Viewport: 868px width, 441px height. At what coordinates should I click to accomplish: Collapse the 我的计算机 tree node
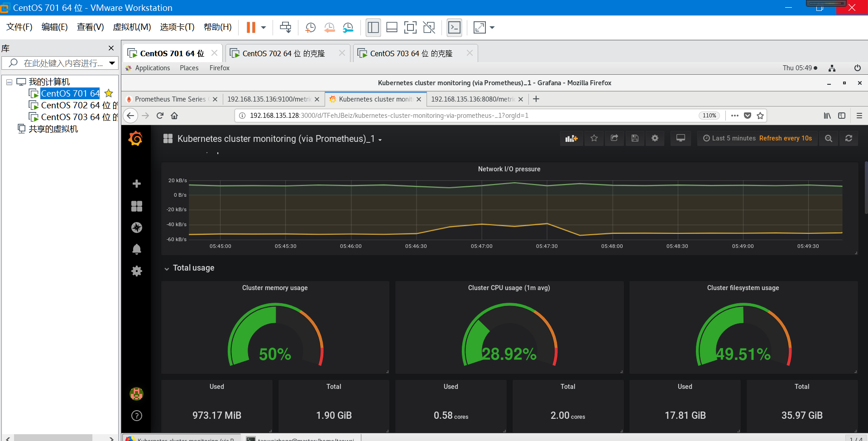coord(9,82)
